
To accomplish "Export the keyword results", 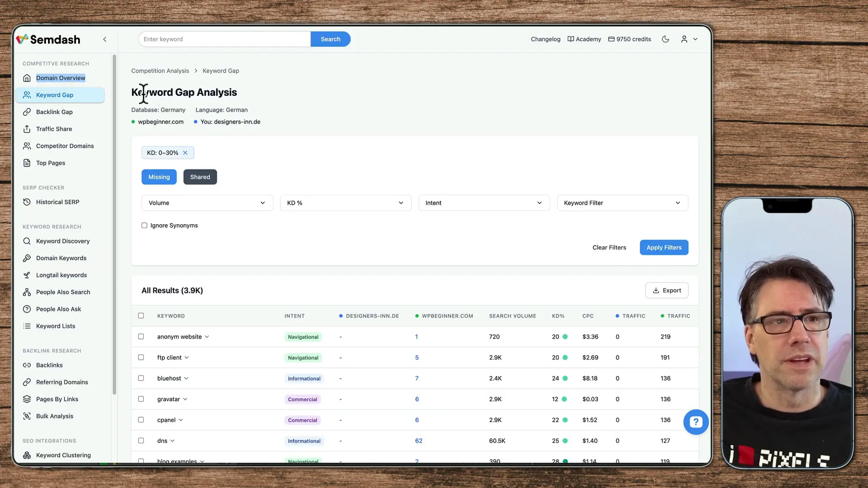I will point(667,290).
